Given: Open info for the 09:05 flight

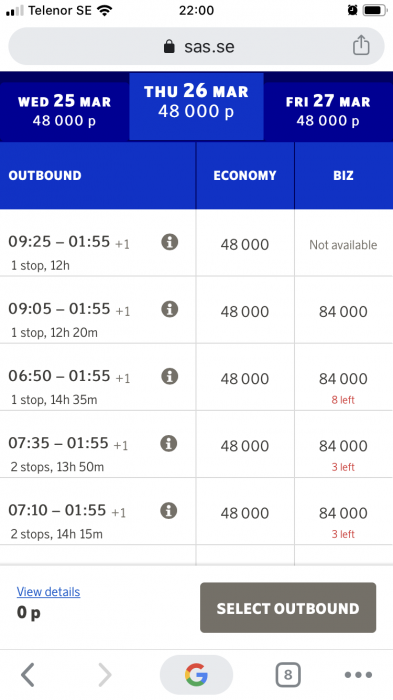Looking at the screenshot, I should [170, 309].
